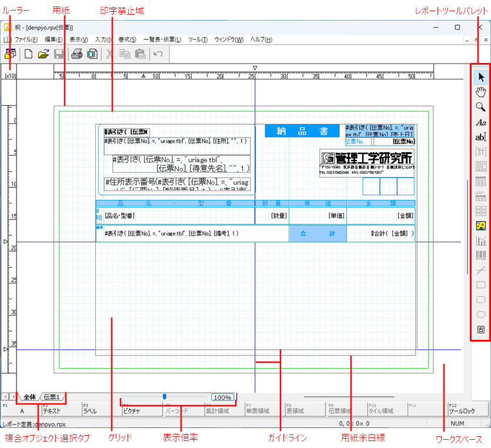Click the zoom magnification slider handle
Viewport: 491px width, 448px height.
164,397
